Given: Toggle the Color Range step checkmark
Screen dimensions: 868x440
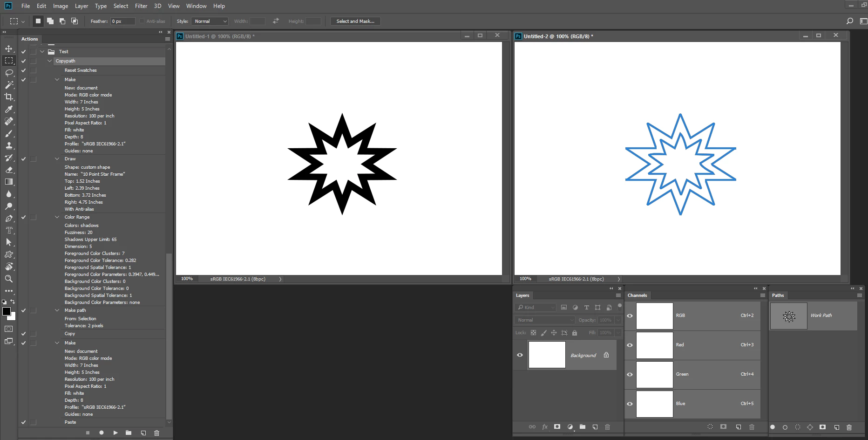Looking at the screenshot, I should click(23, 217).
